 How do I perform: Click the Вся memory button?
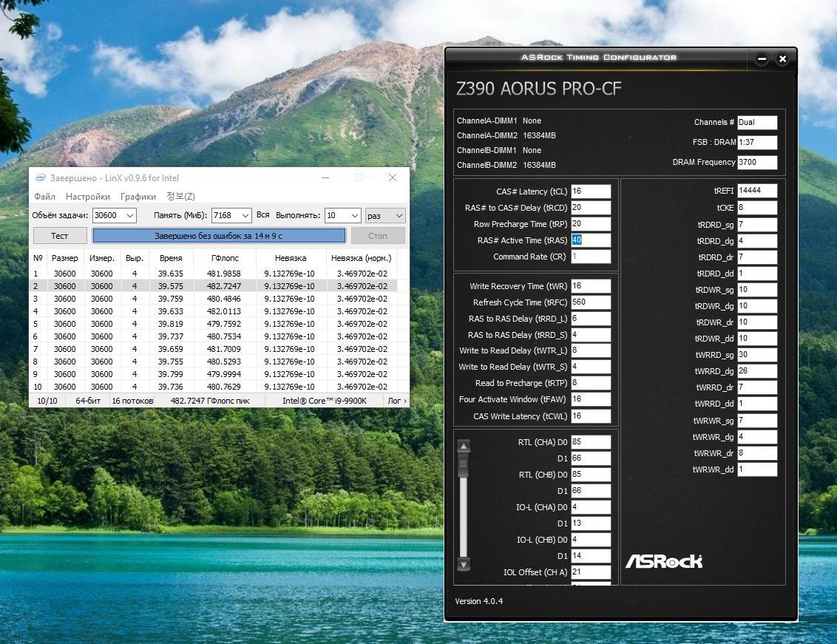[x=262, y=214]
